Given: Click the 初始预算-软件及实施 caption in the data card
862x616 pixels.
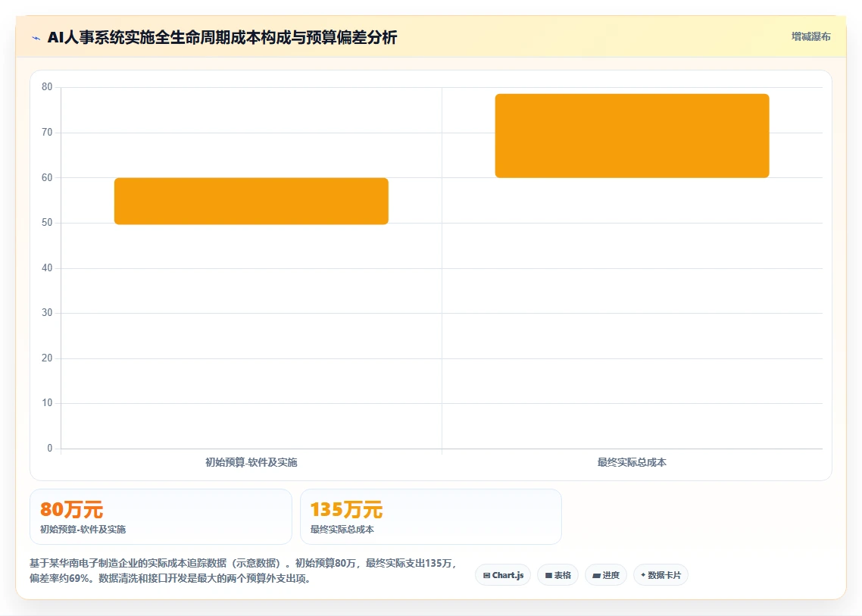Looking at the screenshot, I should click(83, 530).
